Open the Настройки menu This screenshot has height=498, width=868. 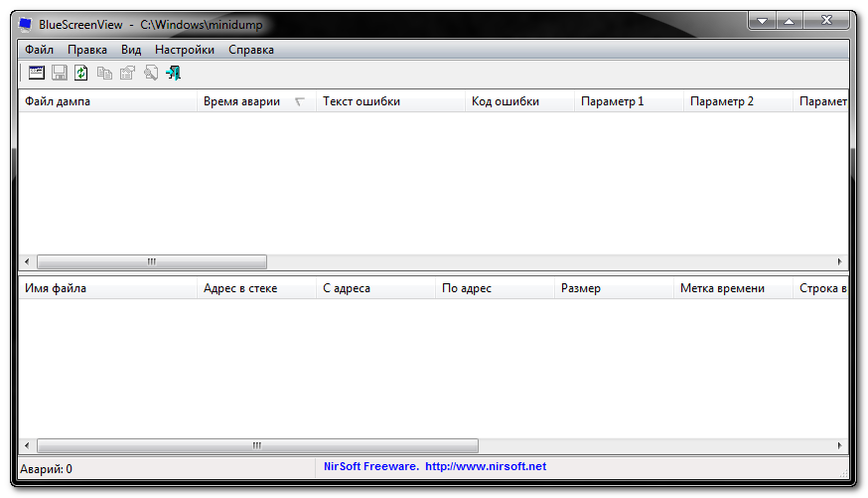tap(185, 49)
